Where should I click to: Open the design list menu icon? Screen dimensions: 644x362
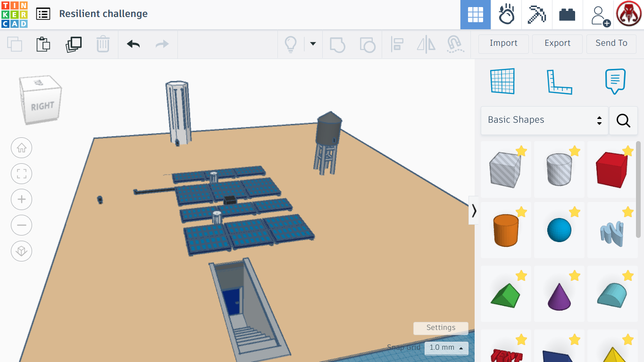[43, 14]
